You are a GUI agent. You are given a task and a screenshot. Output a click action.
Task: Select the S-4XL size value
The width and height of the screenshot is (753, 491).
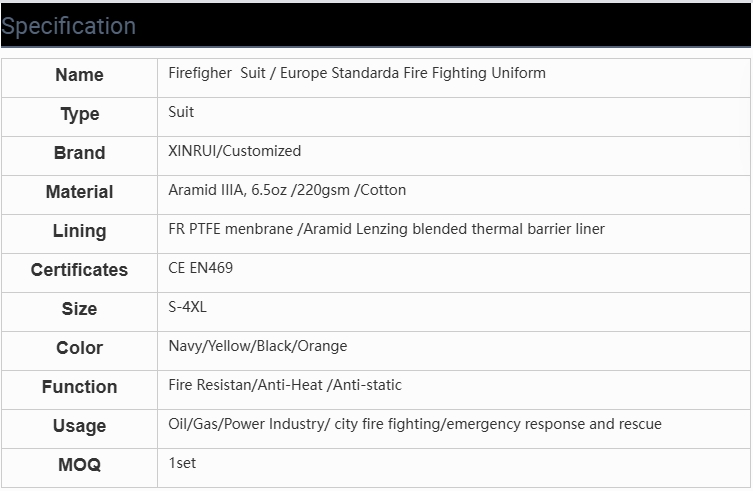pyautogui.click(x=187, y=307)
